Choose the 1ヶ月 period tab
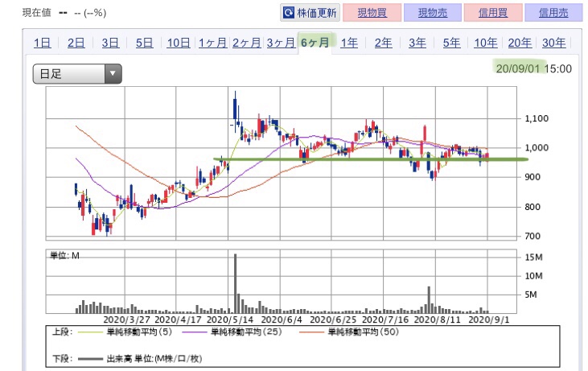The image size is (588, 371). point(212,43)
